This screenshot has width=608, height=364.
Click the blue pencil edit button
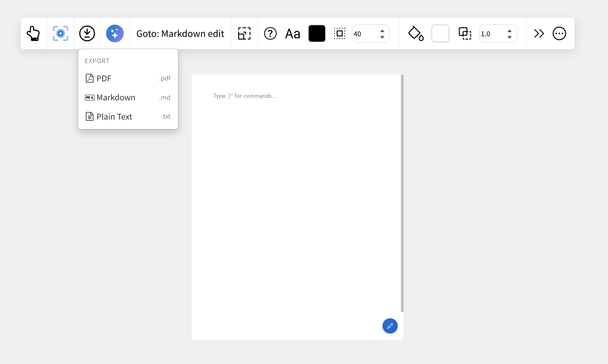390,326
